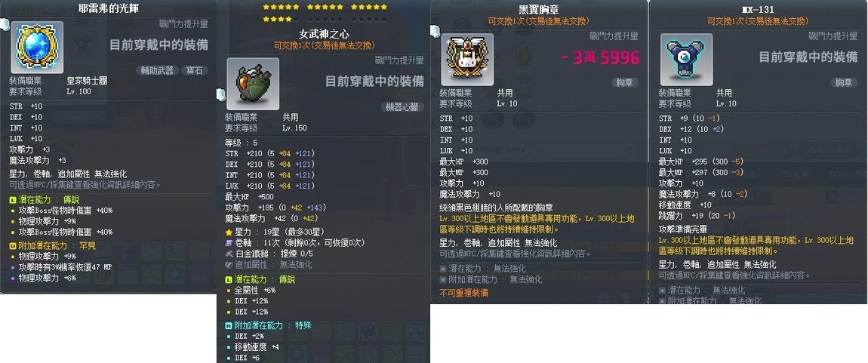Click the scroll icon beside 卷軸 11次
The height and width of the screenshot is (363, 868).
(229, 242)
